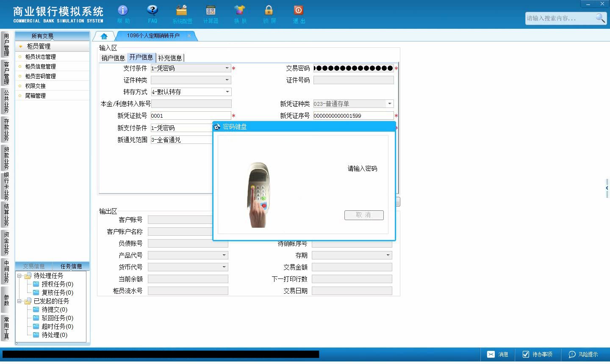
Task: Open the 帮助 help icon
Action: pos(123,10)
